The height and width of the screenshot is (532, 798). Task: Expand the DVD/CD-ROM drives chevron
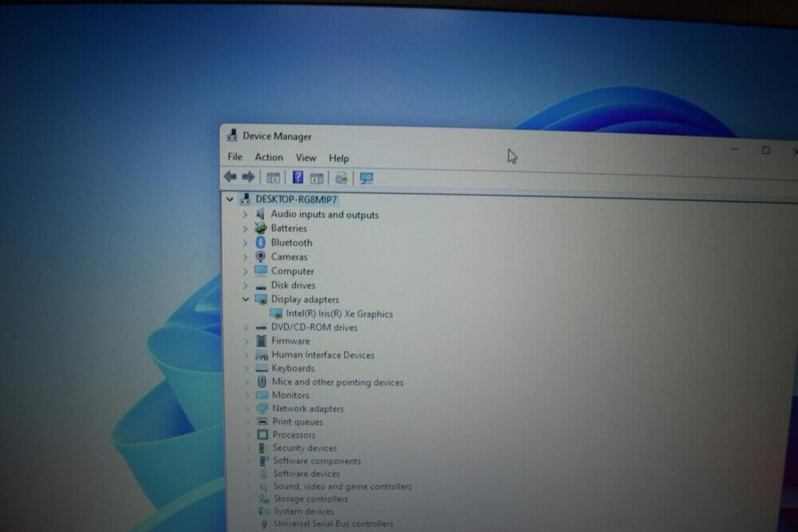click(247, 328)
